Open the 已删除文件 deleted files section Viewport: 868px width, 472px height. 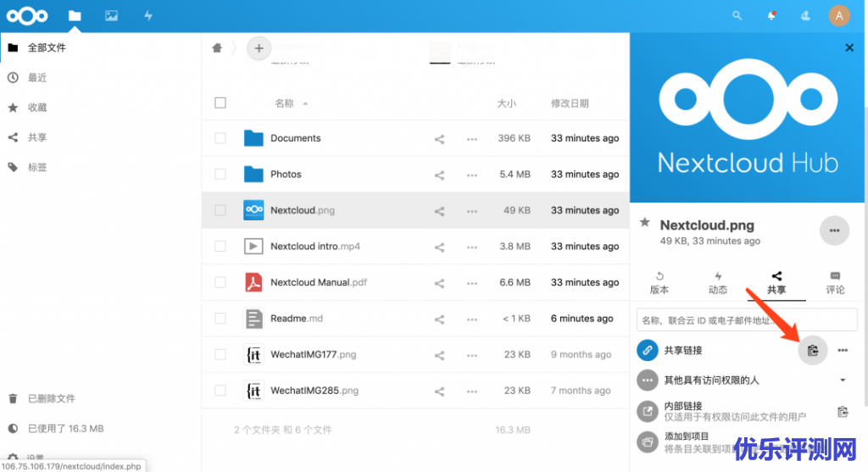pos(51,398)
